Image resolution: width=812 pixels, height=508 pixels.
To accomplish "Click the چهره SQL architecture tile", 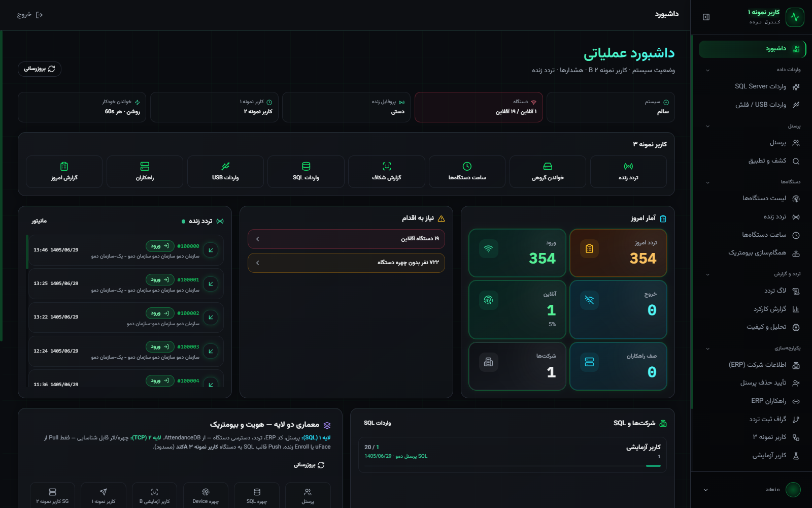I will point(257,495).
